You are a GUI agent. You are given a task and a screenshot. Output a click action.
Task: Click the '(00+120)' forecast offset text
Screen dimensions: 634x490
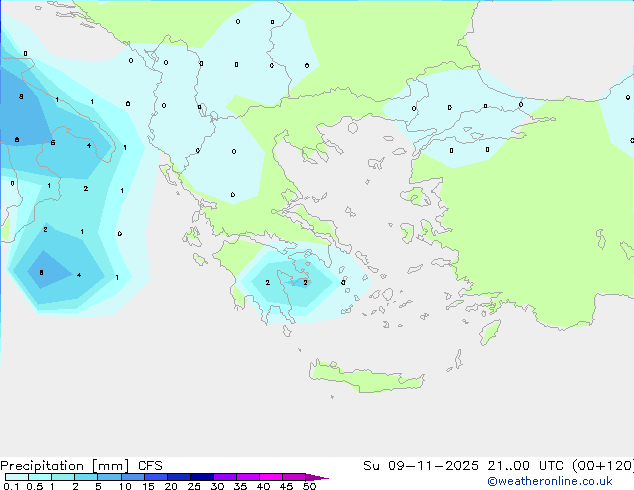[603, 466]
